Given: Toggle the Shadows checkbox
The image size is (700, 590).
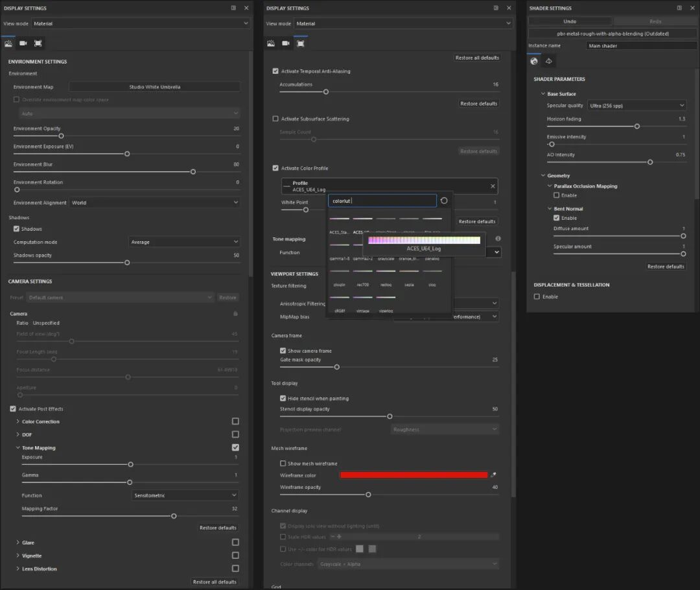Looking at the screenshot, I should pos(16,229).
